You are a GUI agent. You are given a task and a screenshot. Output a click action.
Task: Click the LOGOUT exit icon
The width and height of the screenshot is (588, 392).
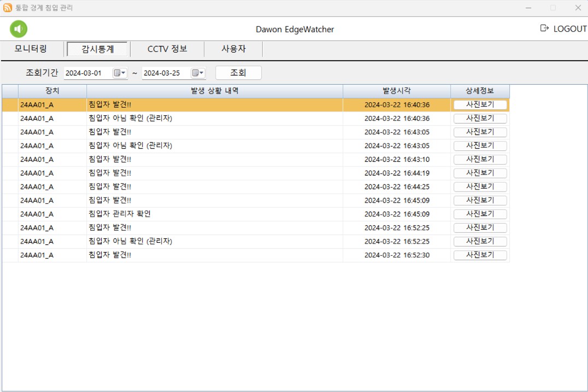(x=544, y=28)
